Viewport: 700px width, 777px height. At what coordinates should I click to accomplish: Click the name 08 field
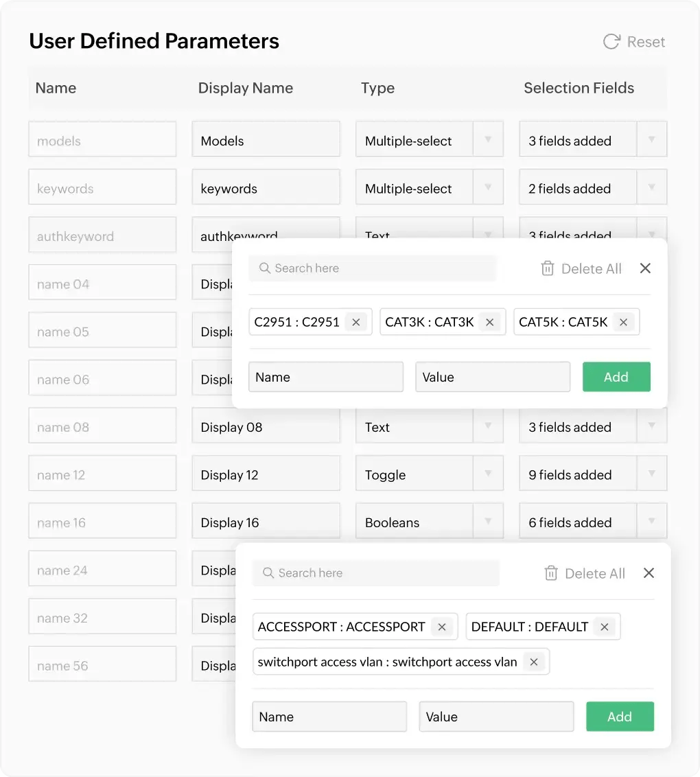(x=102, y=426)
